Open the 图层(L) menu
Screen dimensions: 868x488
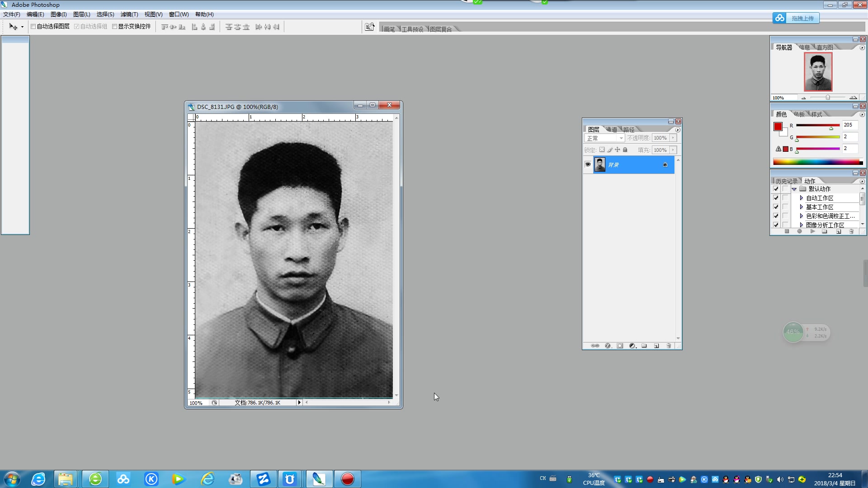tap(82, 14)
